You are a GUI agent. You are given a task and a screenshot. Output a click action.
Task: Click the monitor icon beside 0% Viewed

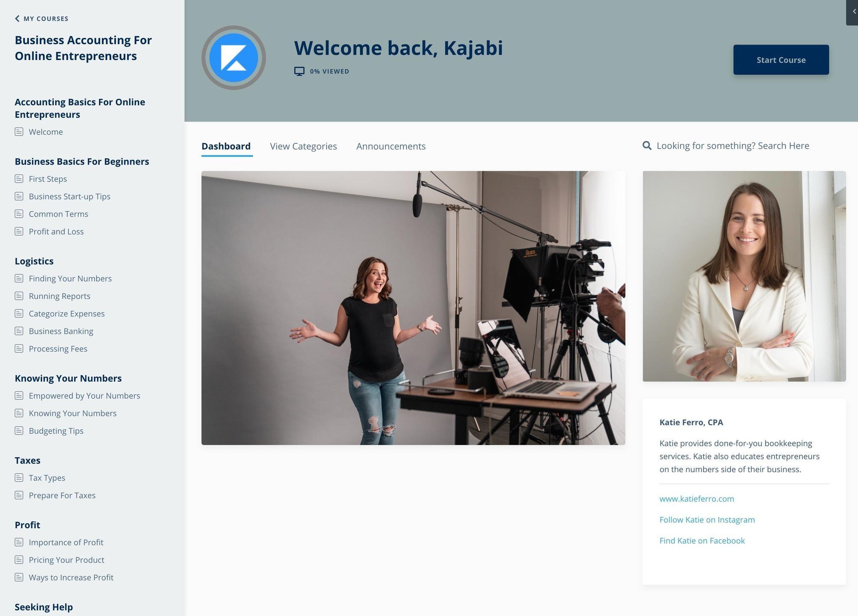[299, 71]
